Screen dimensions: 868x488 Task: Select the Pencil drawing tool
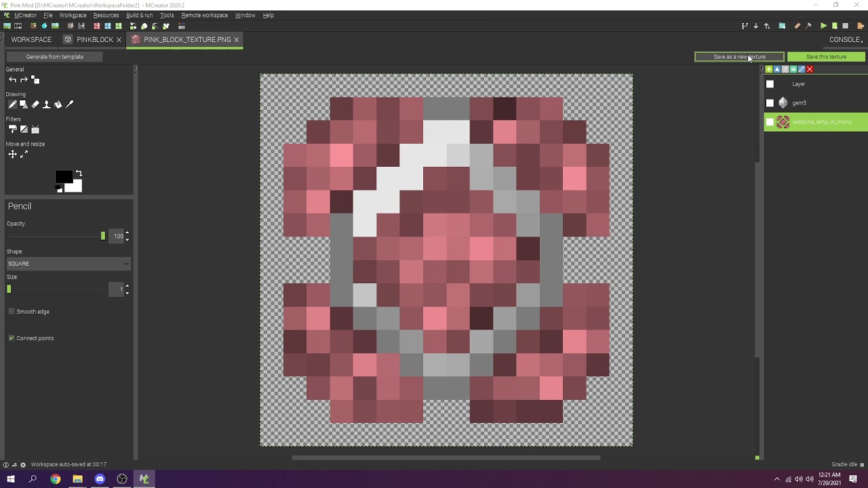[12, 104]
